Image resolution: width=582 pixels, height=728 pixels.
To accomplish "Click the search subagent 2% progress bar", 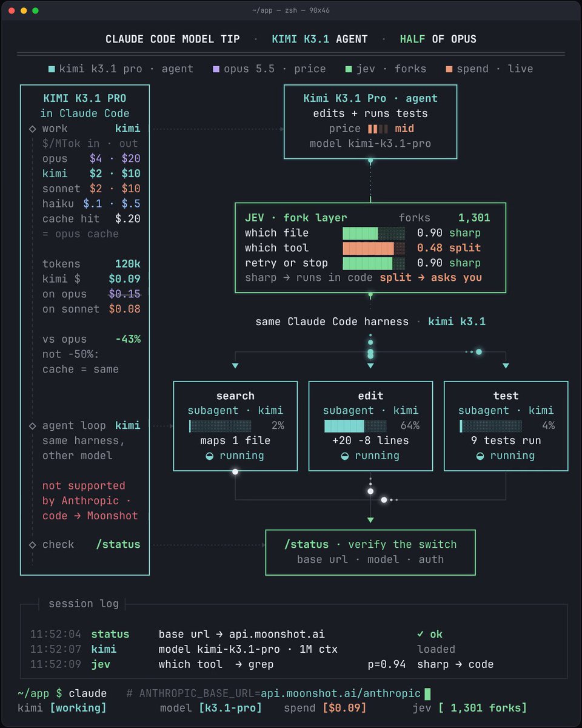I will coord(219,426).
